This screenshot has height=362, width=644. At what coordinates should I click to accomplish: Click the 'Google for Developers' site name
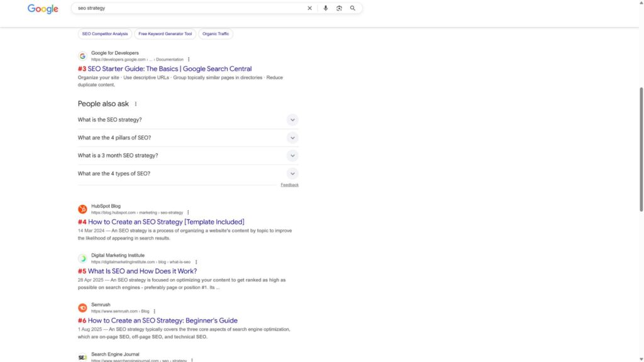click(115, 53)
